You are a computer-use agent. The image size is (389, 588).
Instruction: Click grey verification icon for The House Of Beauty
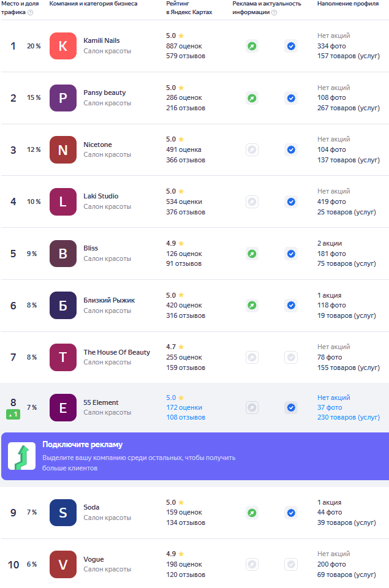291,357
